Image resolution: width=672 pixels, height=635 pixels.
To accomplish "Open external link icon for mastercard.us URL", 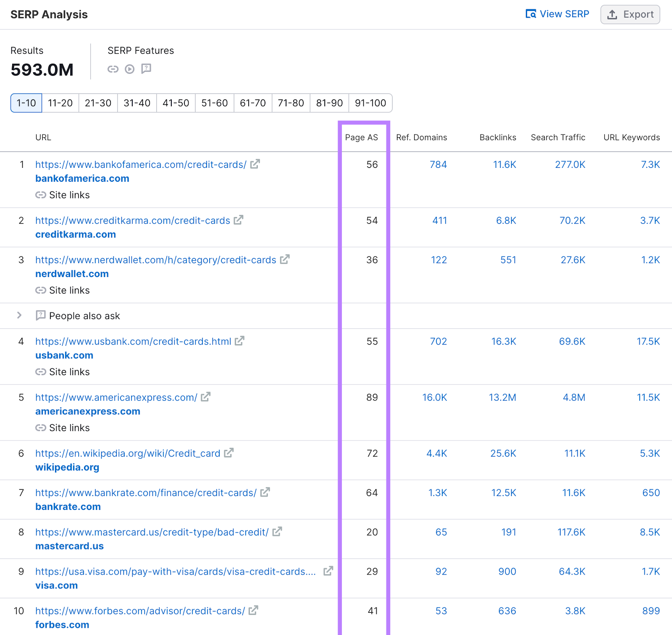I will pos(277,532).
